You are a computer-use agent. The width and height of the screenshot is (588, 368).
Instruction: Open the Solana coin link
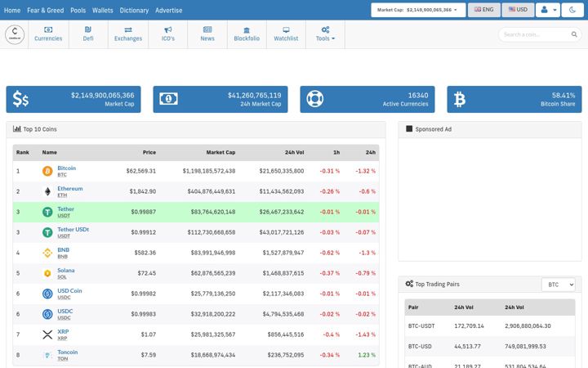pyautogui.click(x=65, y=270)
